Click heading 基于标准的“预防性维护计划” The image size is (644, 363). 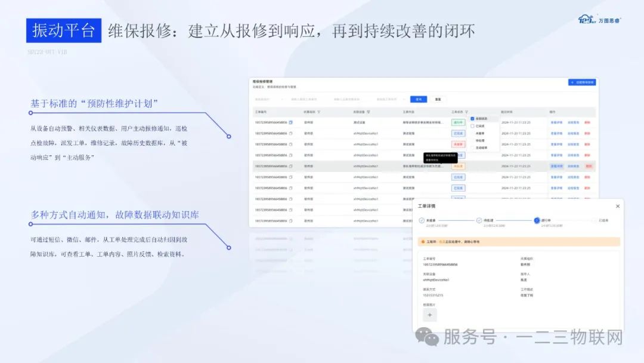click(x=94, y=104)
